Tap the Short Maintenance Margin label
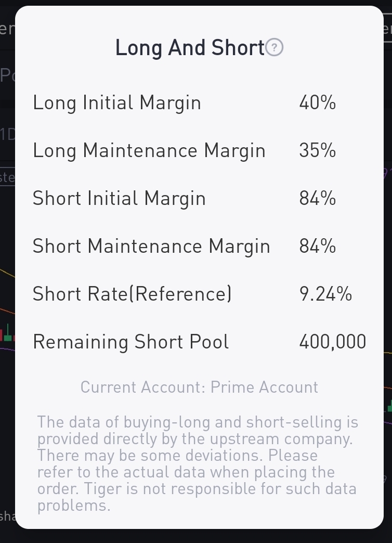392x543 pixels. coord(151,247)
